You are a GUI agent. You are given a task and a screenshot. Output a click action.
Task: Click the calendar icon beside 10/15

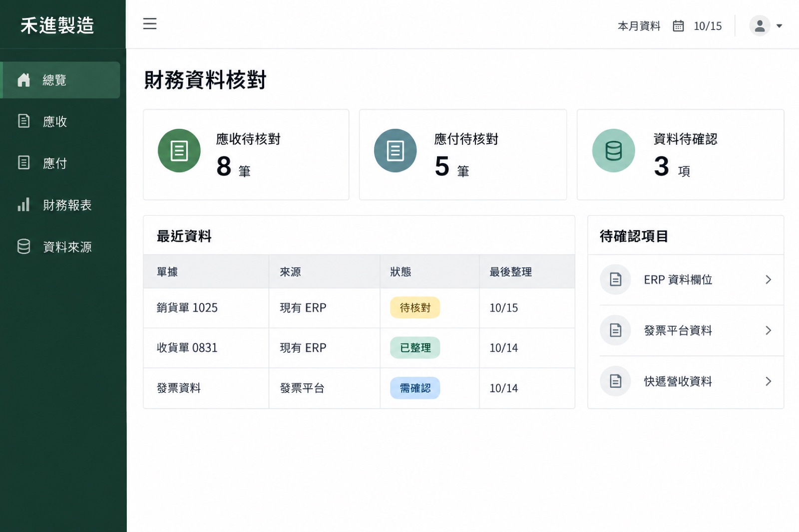coord(678,26)
